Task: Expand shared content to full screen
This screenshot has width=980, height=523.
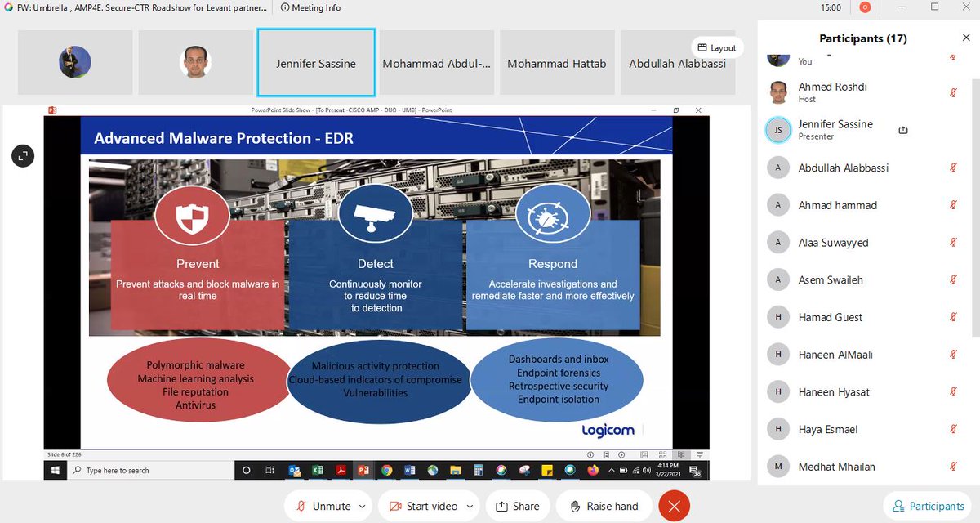Action: coord(23,155)
